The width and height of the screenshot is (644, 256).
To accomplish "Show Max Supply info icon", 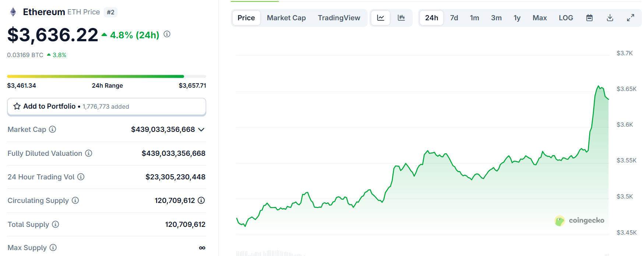I will coord(53,248).
